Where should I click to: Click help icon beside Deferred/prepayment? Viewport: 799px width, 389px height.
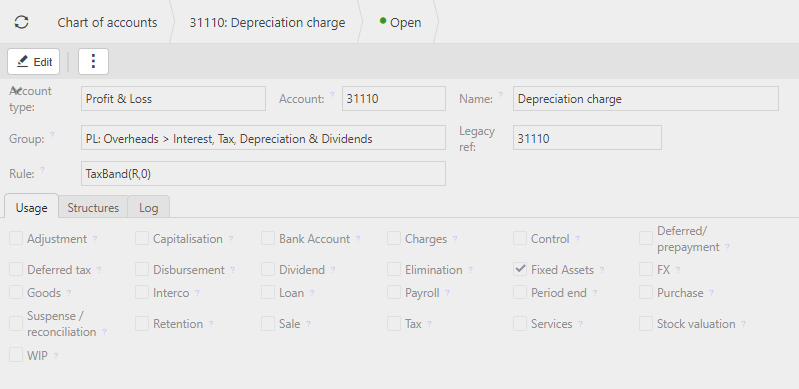(x=727, y=247)
